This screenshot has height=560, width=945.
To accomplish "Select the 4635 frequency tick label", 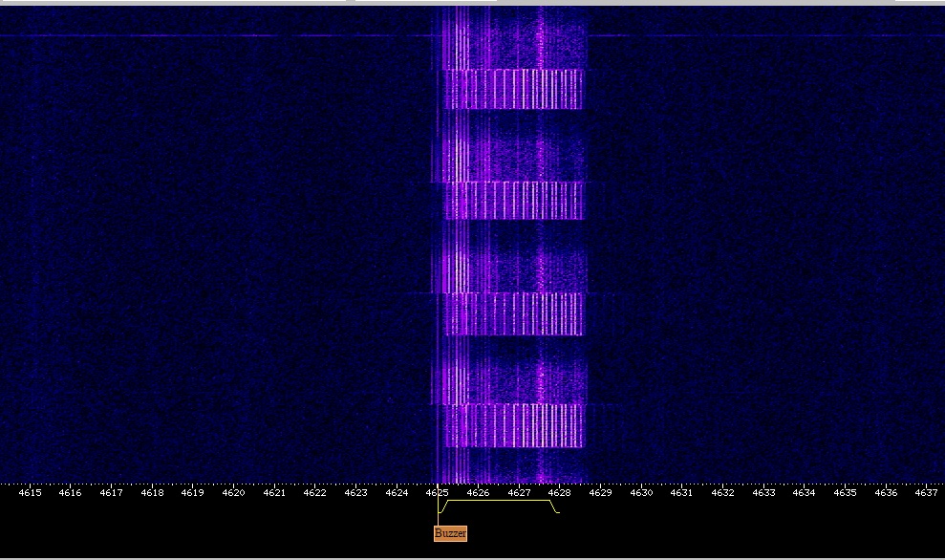I will coord(845,493).
